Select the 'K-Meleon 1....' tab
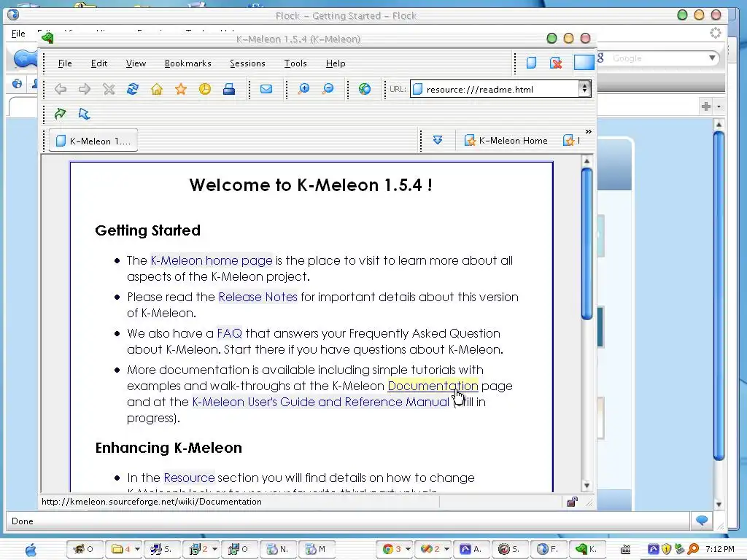The height and width of the screenshot is (560, 747). (93, 141)
